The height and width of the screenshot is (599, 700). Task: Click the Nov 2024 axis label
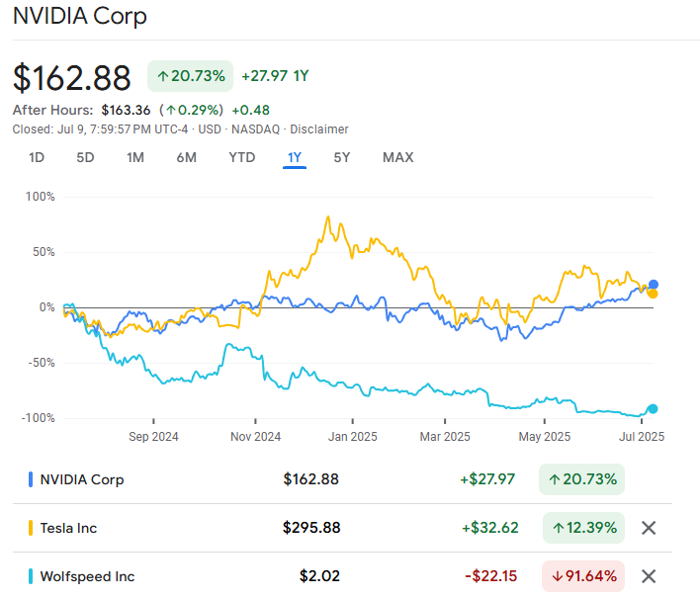click(255, 437)
